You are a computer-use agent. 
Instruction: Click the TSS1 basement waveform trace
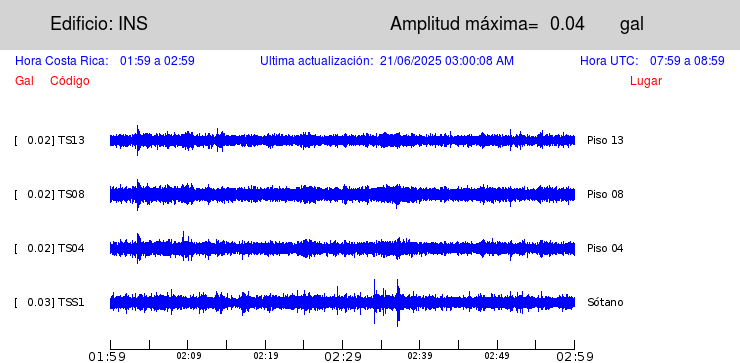[342, 303]
